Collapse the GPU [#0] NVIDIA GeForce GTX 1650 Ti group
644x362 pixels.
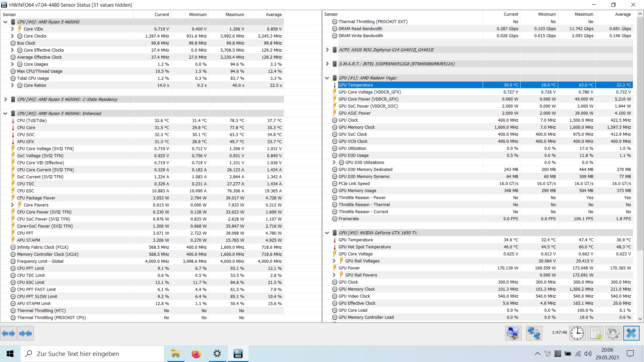tap(327, 233)
